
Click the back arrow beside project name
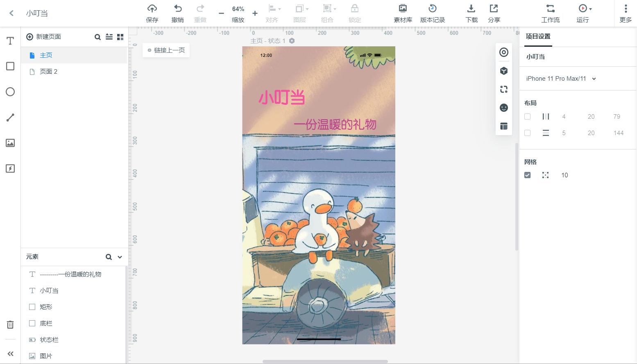point(11,13)
